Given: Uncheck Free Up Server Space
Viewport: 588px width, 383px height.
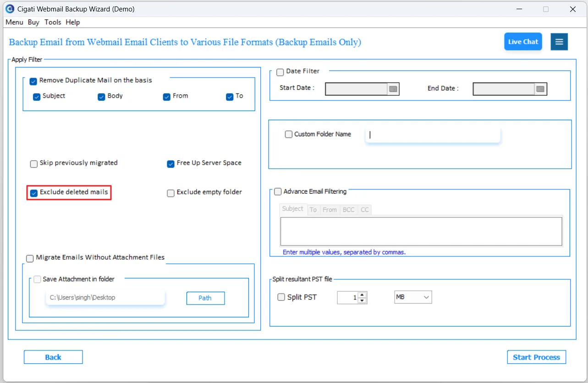Looking at the screenshot, I should [x=170, y=164].
